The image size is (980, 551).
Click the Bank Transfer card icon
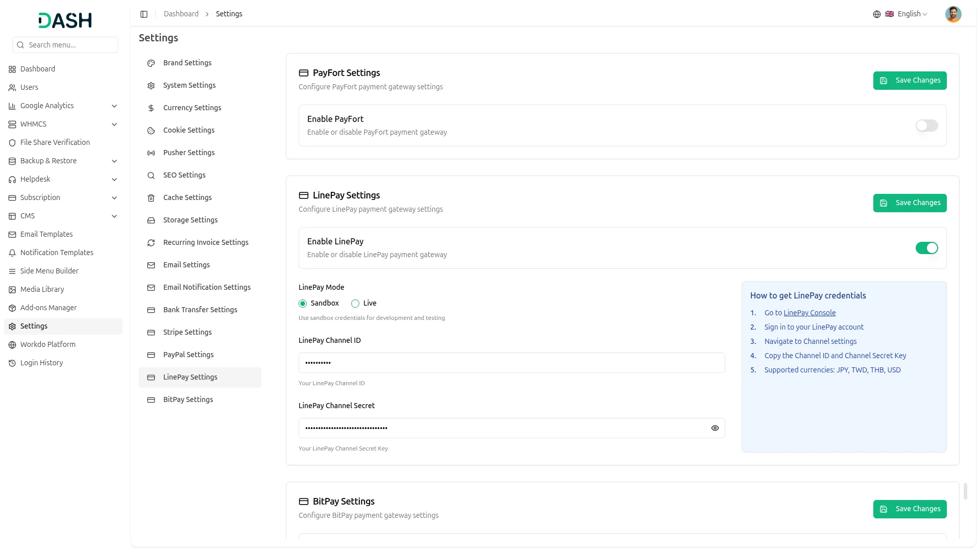click(x=151, y=310)
